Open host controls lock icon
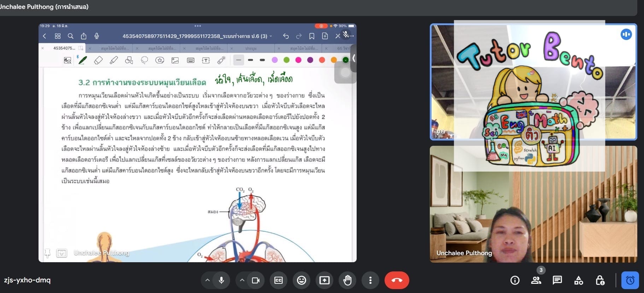644x293 pixels. coord(600,280)
